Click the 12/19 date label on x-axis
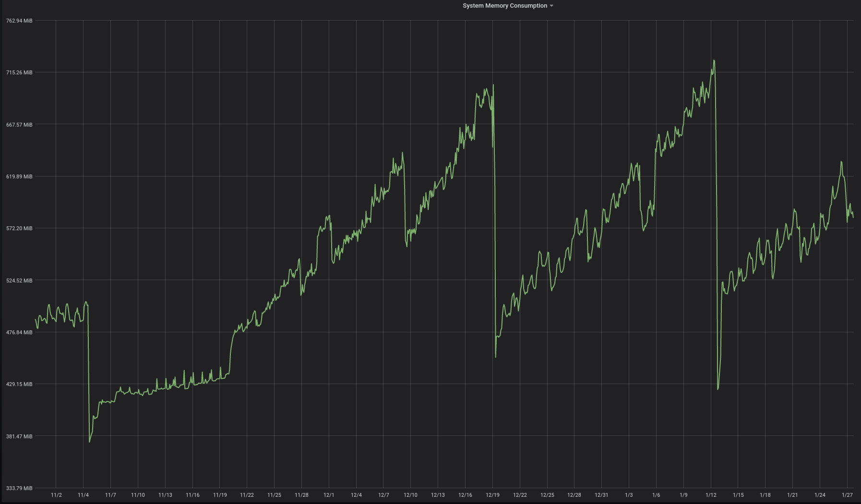 492,495
